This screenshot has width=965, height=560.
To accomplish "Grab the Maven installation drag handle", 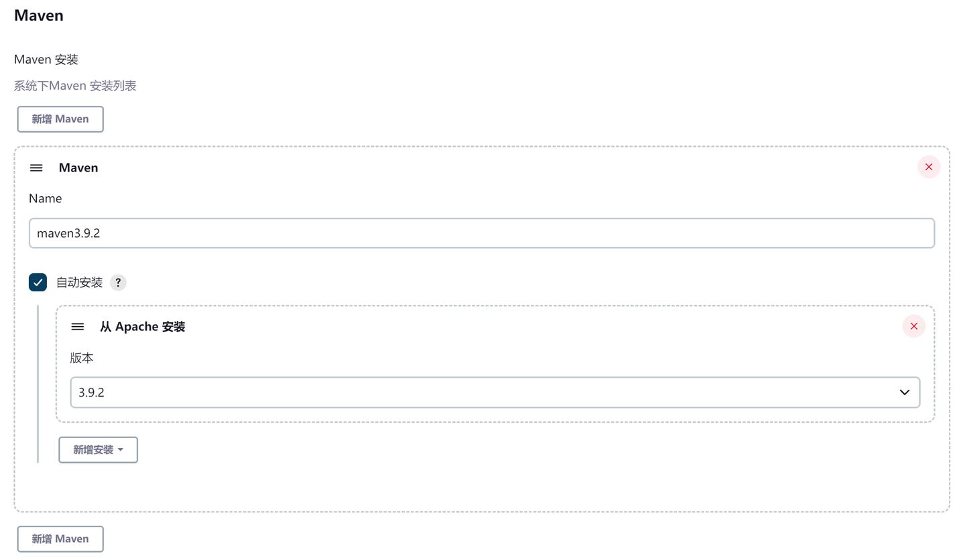I will pos(36,168).
